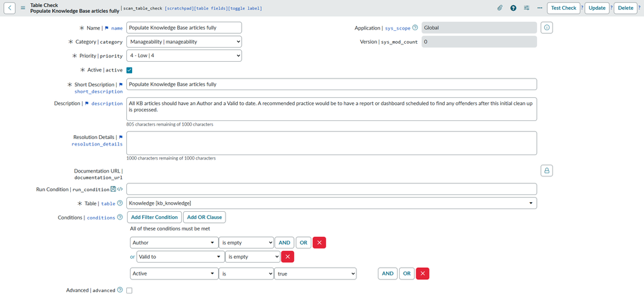Open the Category dropdown

[184, 41]
